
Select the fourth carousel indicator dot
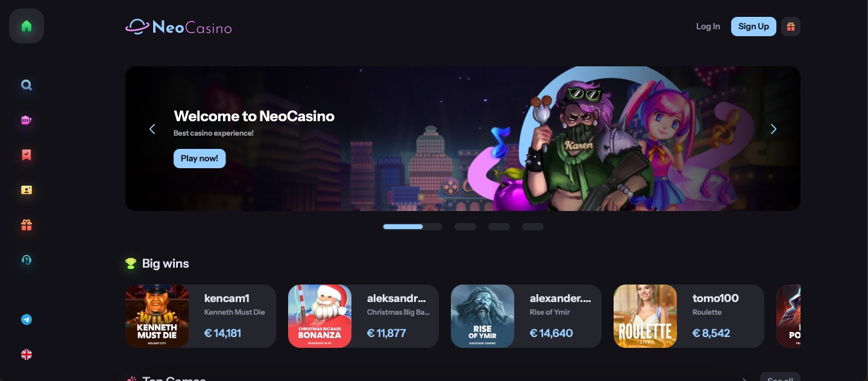tap(533, 227)
